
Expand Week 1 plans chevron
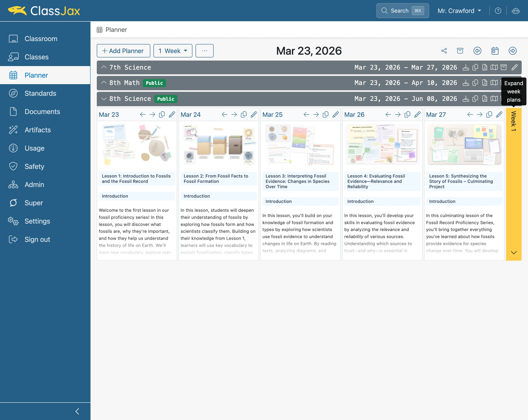tap(514, 253)
